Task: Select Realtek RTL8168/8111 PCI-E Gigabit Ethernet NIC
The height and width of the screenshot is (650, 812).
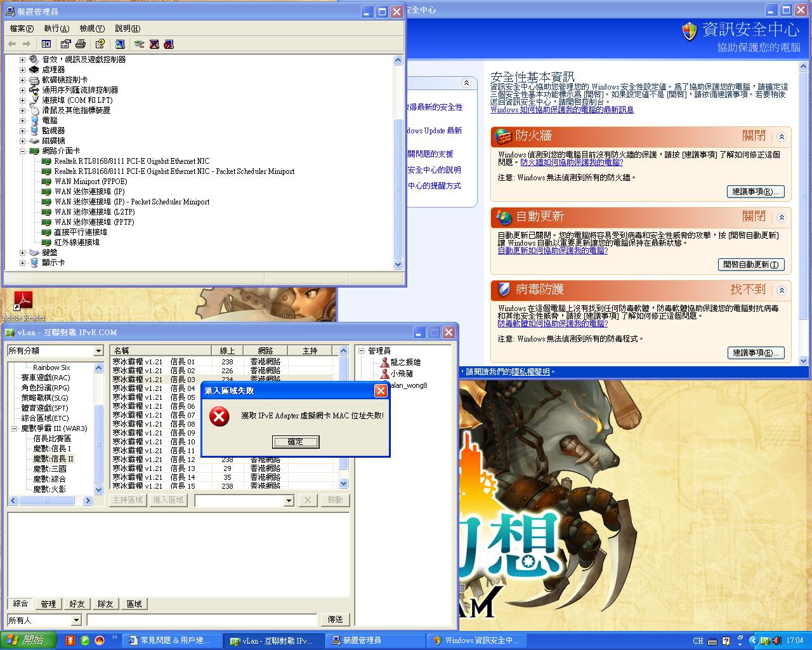Action: 131,161
